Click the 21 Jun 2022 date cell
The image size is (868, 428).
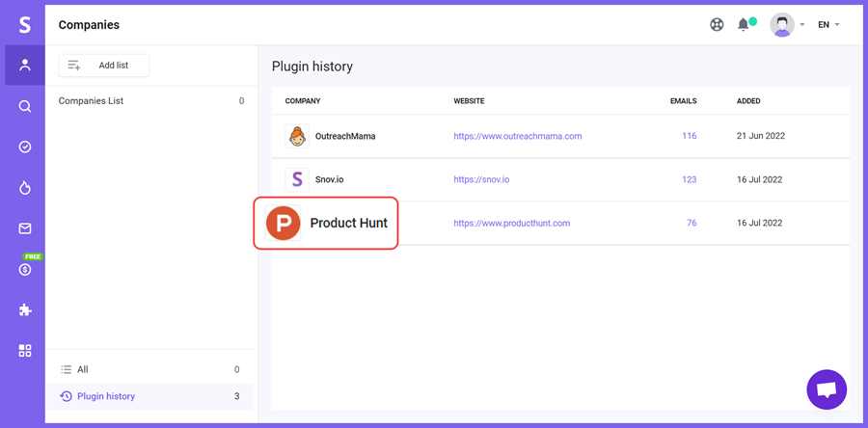click(761, 136)
